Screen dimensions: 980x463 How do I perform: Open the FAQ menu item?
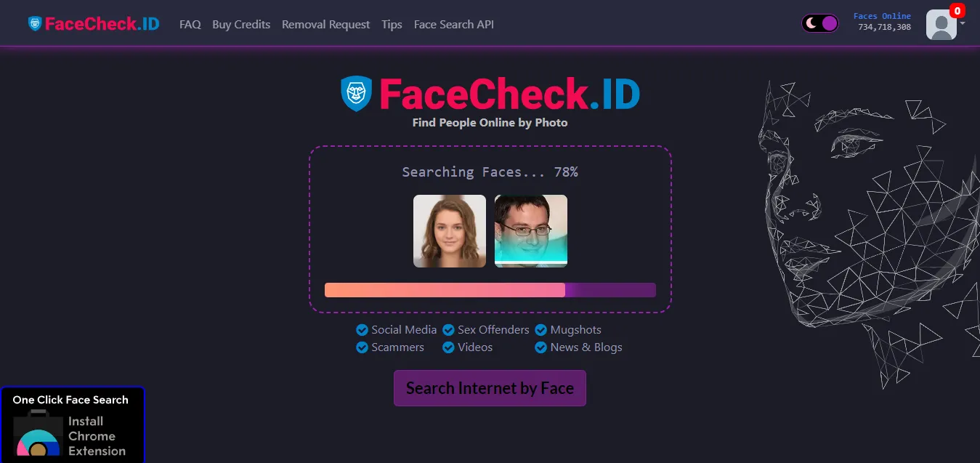coord(190,24)
